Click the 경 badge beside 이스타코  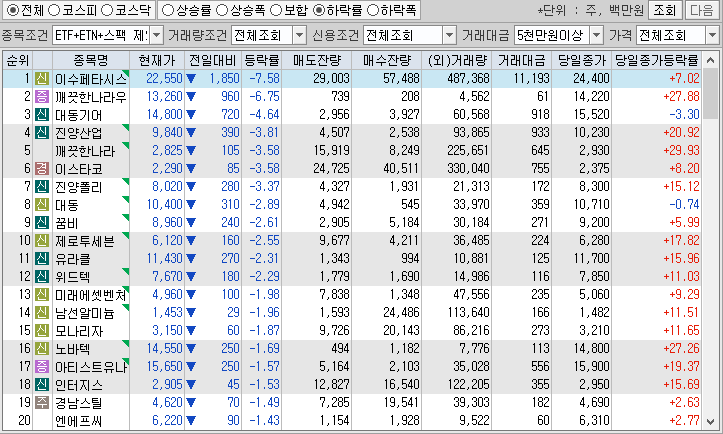(x=42, y=168)
